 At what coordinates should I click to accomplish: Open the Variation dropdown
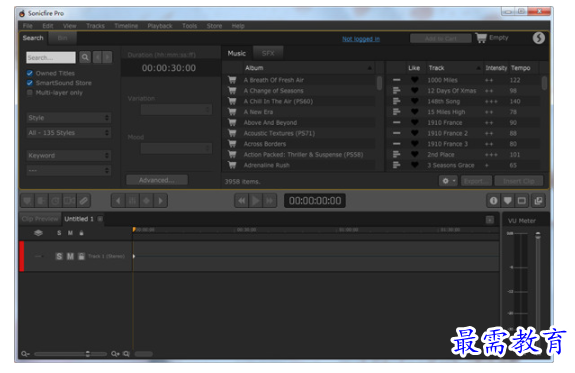click(176, 109)
